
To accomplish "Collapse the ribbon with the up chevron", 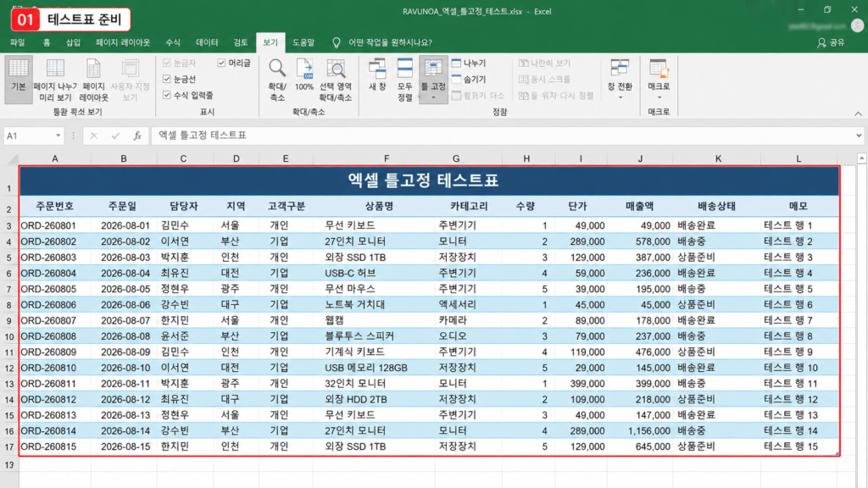I will [858, 114].
